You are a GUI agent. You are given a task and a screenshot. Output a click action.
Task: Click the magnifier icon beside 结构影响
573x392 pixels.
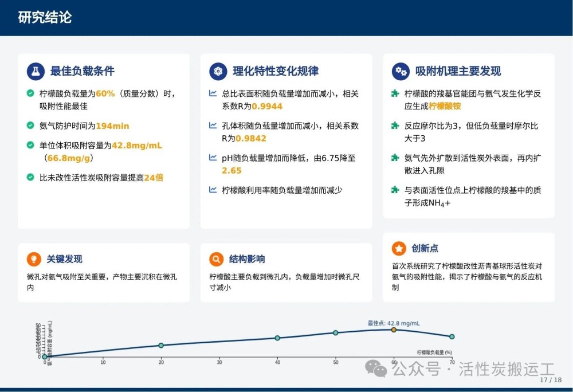pos(217,259)
